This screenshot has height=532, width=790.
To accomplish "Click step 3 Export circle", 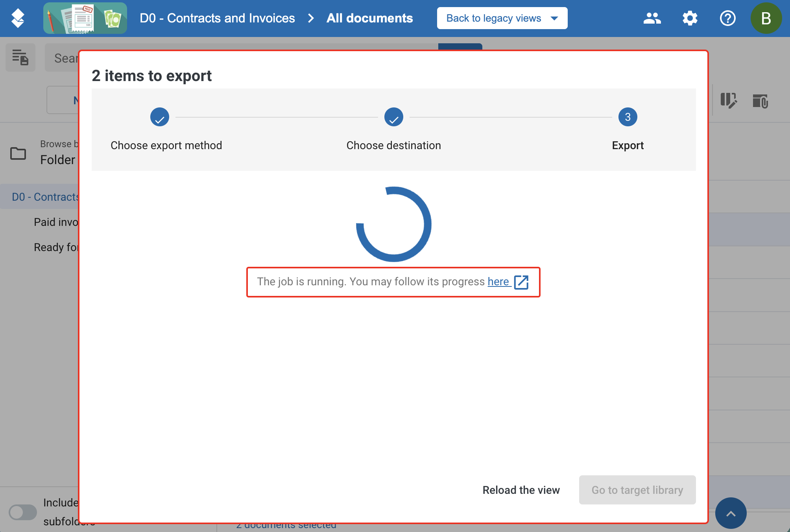I will [x=628, y=117].
